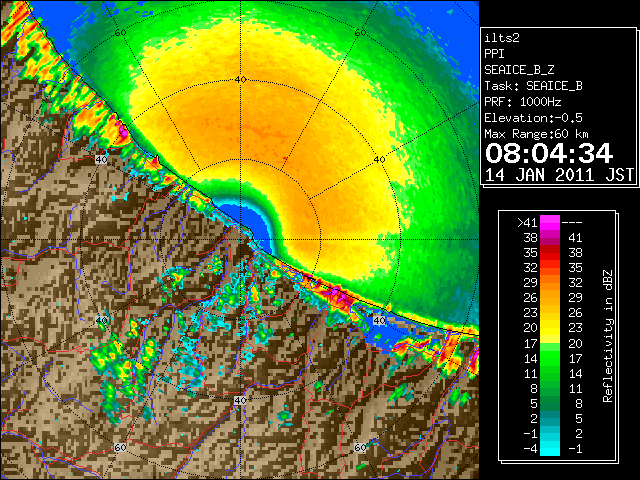Click the '60' ring label at upper right

pyautogui.click(x=360, y=33)
